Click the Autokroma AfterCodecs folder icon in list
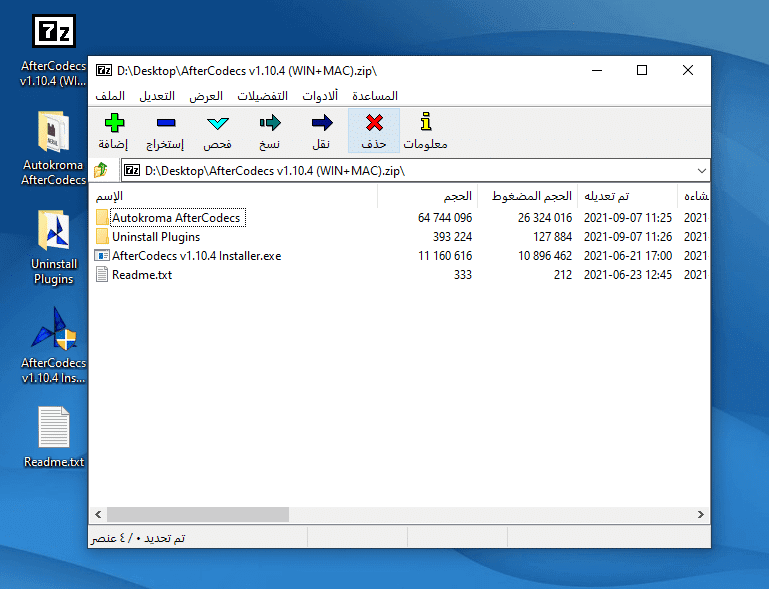The height and width of the screenshot is (589, 769). tap(102, 217)
